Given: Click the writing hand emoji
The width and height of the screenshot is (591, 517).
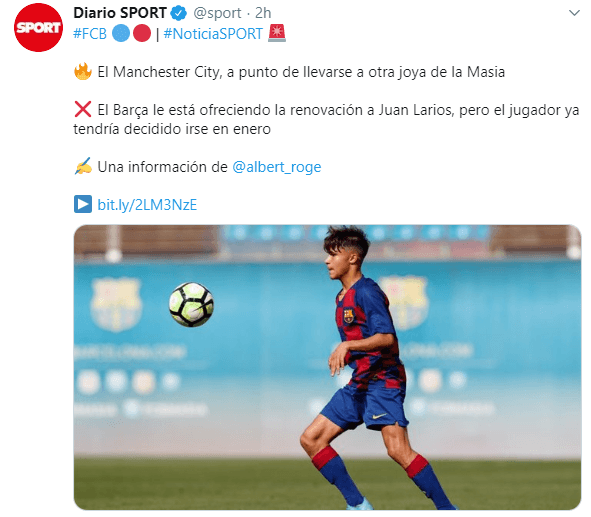Looking at the screenshot, I should click(83, 166).
